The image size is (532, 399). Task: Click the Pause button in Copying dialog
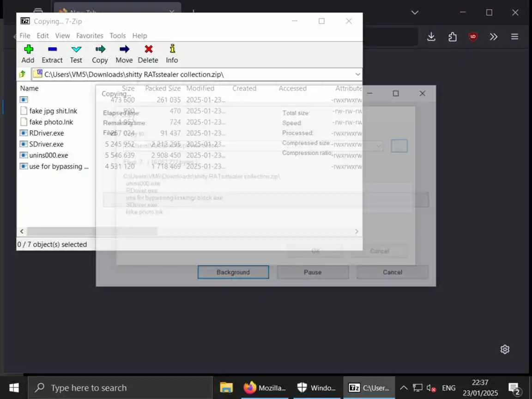313,272
